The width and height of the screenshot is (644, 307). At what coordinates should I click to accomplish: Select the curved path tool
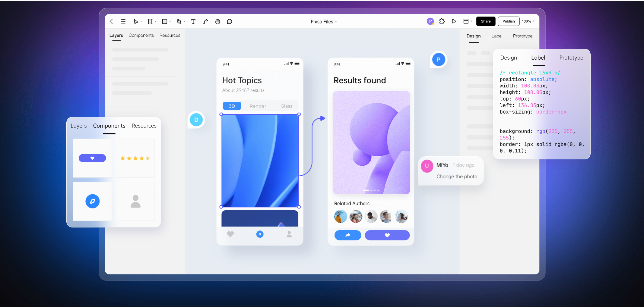(205, 21)
